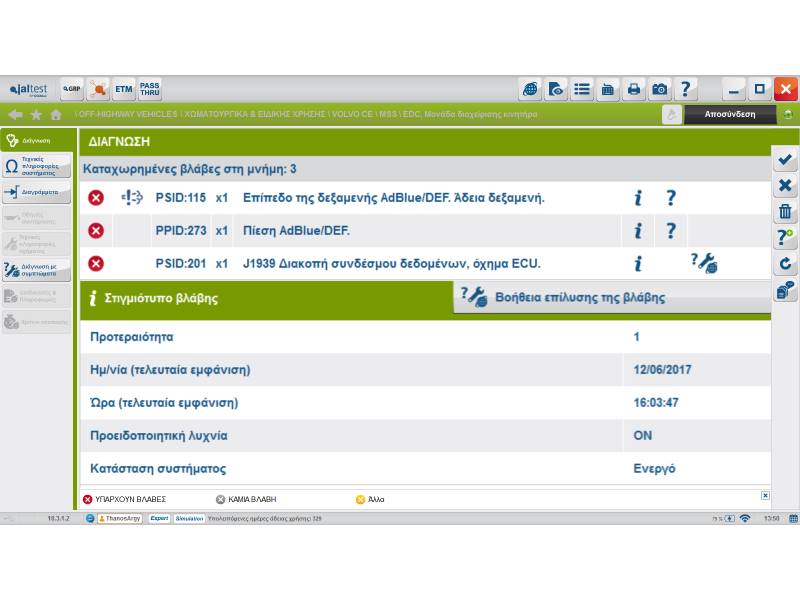
Task: Click the refresh arrow in right sidebar
Action: pyautogui.click(x=785, y=264)
